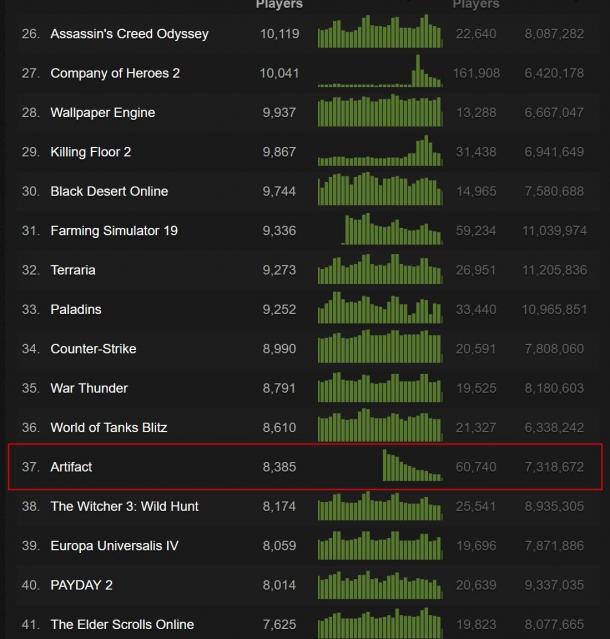The width and height of the screenshot is (610, 639).
Task: Click the 8,791 current players value
Action: pyautogui.click(x=280, y=388)
